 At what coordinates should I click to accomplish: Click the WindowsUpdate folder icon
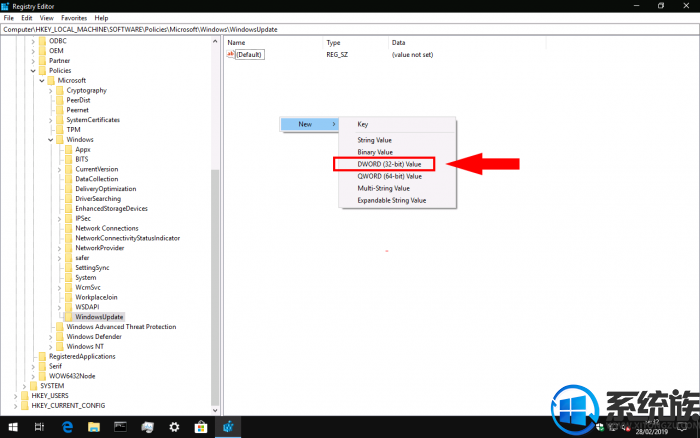(68, 317)
